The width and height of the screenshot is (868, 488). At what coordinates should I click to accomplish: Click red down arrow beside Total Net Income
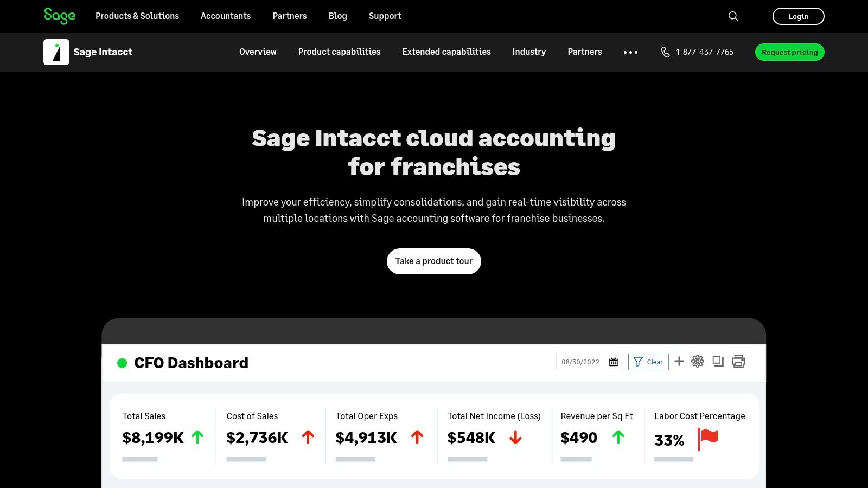coord(515,438)
